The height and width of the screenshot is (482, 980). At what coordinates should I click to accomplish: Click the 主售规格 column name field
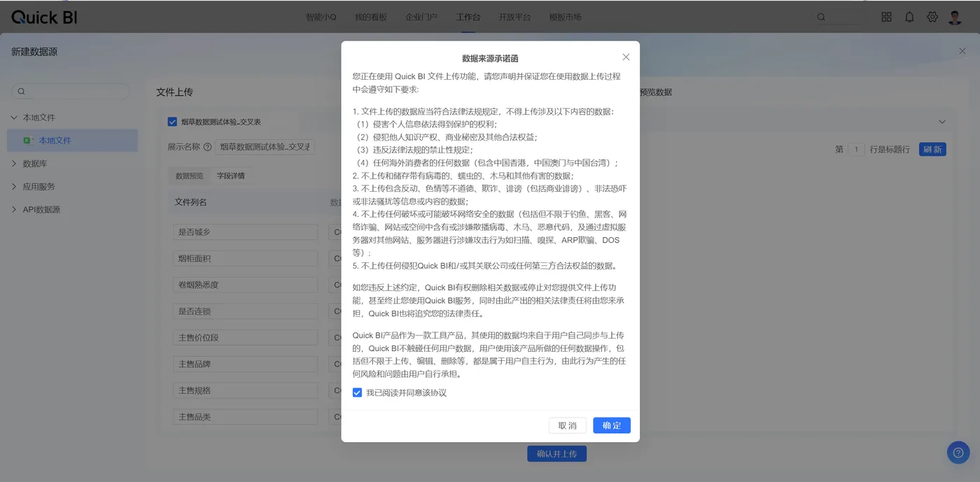click(x=246, y=390)
